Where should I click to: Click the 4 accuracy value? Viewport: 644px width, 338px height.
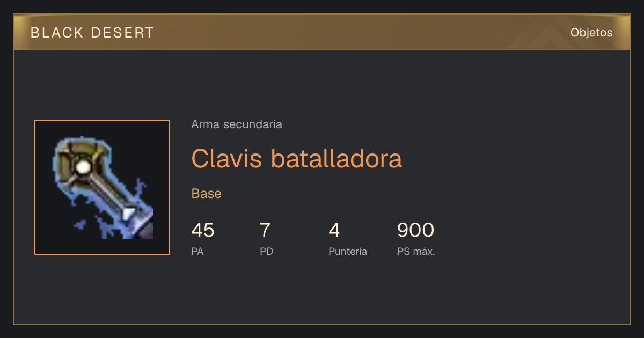click(x=334, y=230)
